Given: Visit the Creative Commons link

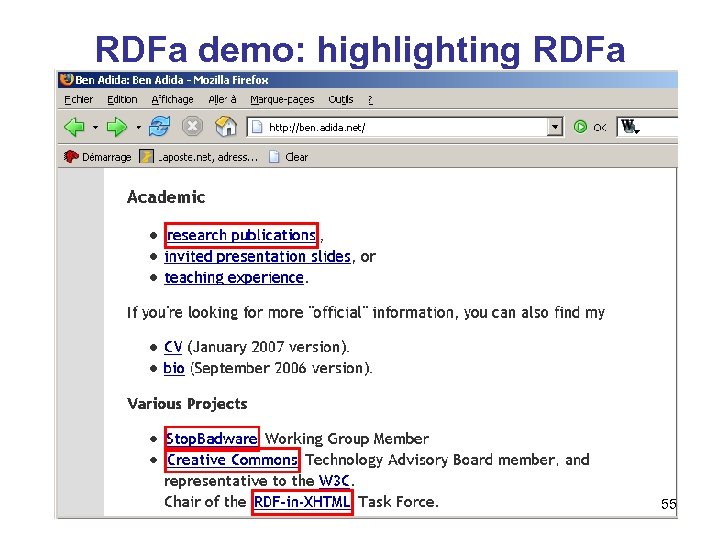Looking at the screenshot, I should [x=232, y=460].
